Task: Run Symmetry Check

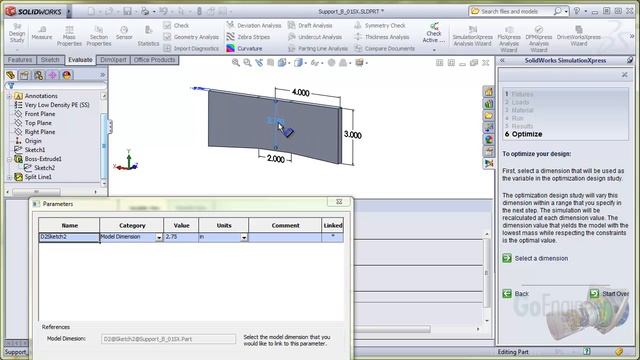Action: (x=381, y=25)
